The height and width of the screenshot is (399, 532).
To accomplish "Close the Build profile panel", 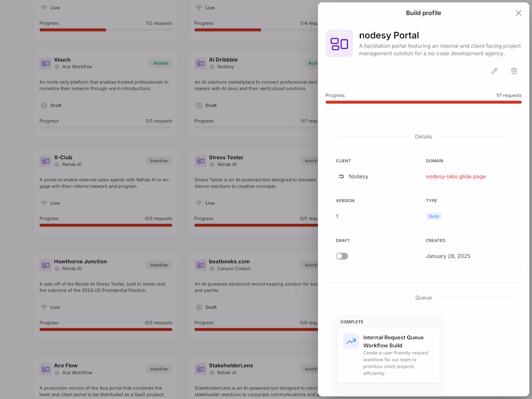I will pos(518,13).
